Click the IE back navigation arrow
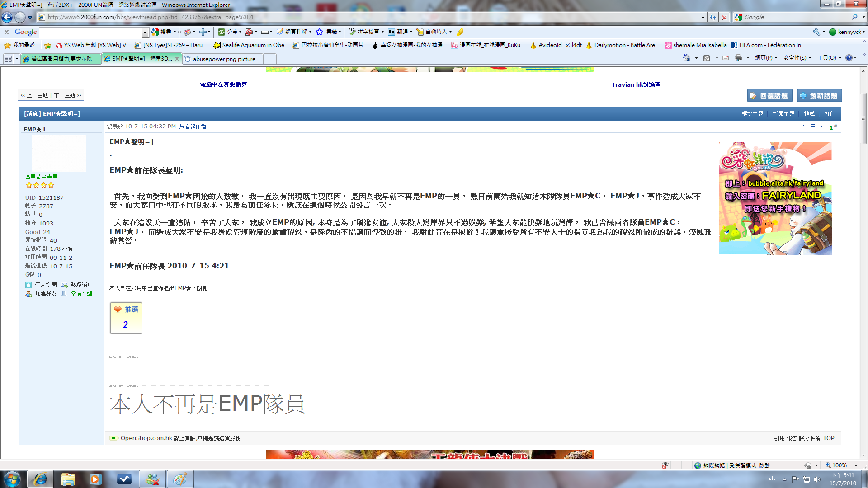 pos(7,17)
